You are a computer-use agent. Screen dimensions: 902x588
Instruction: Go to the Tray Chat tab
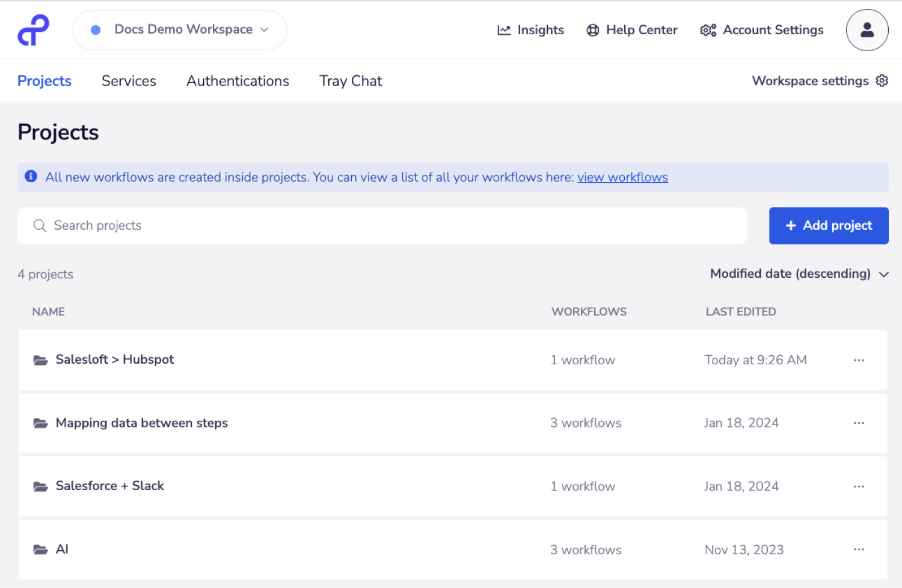pos(351,81)
